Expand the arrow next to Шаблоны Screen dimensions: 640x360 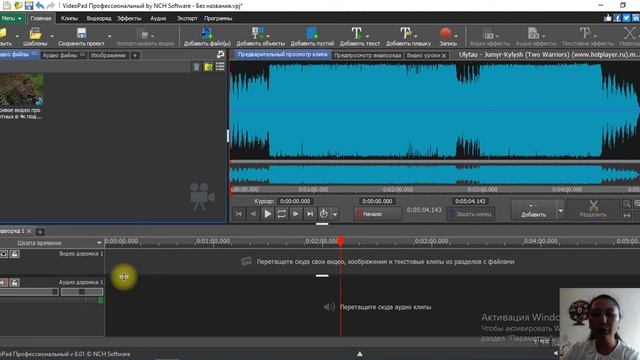[x=52, y=36]
